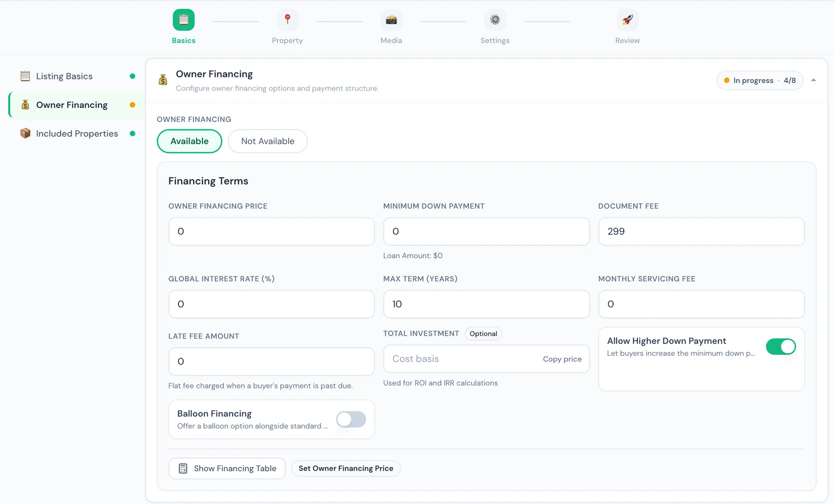Click orange status dot next to Owner Financing

(x=133, y=105)
